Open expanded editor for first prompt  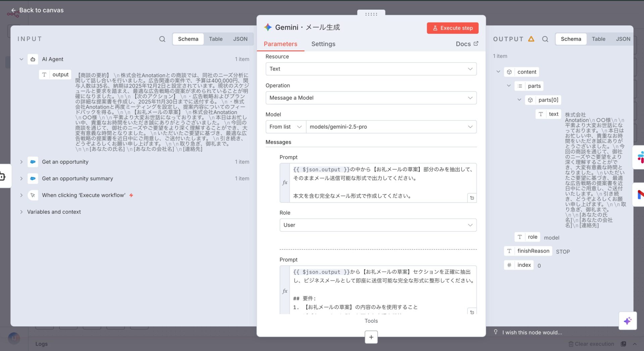[472, 198]
